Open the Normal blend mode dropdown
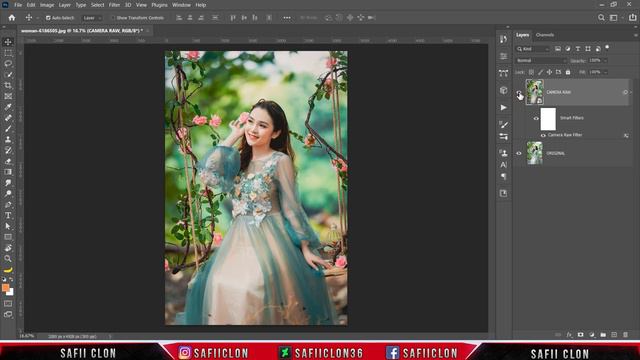Screen dimensions: 640x360 click(x=541, y=60)
